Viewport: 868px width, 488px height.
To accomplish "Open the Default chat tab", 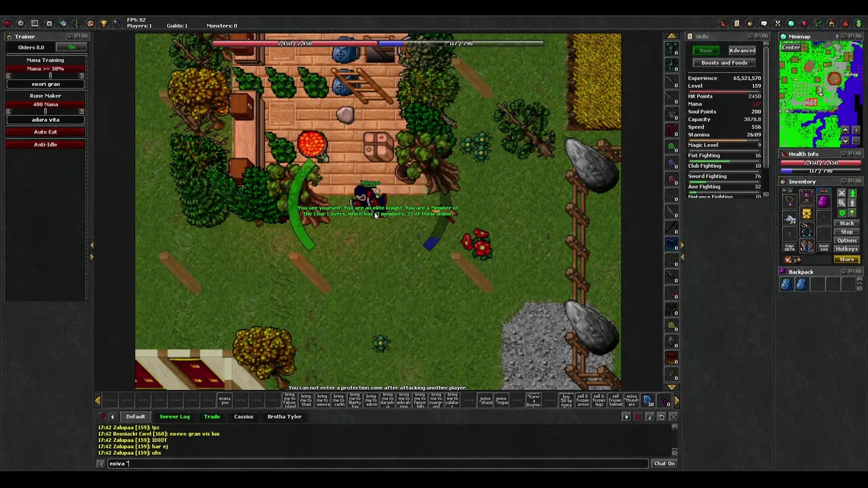I will tap(135, 417).
